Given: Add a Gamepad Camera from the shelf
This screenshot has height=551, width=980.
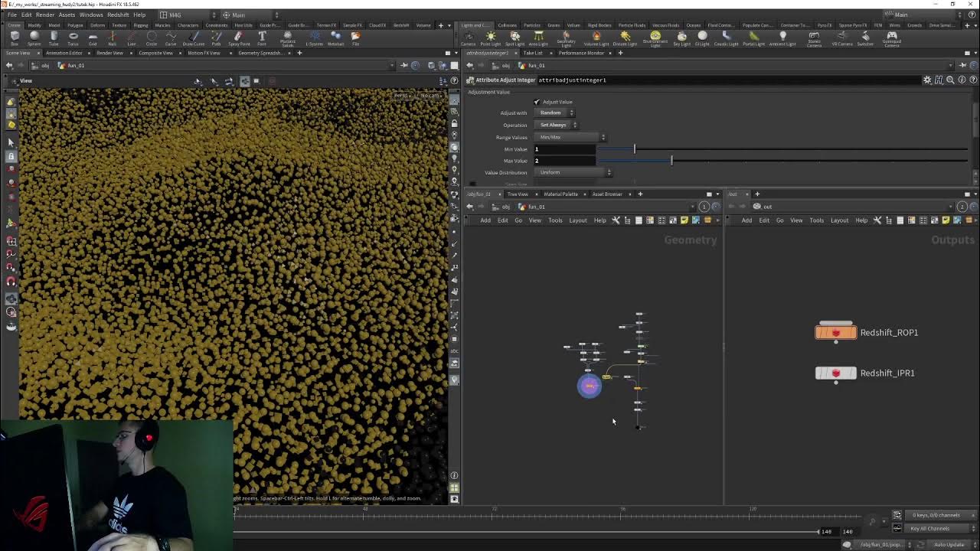Looking at the screenshot, I should (x=891, y=37).
